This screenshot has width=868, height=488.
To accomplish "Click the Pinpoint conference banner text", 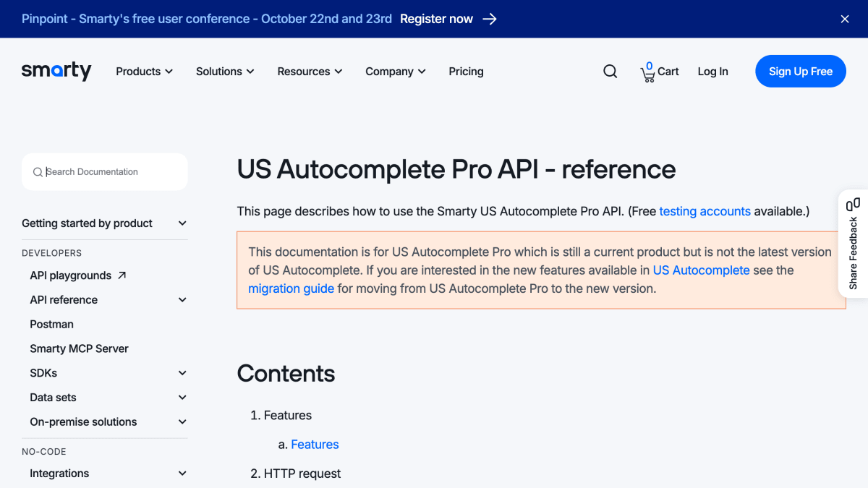I will [x=206, y=20].
